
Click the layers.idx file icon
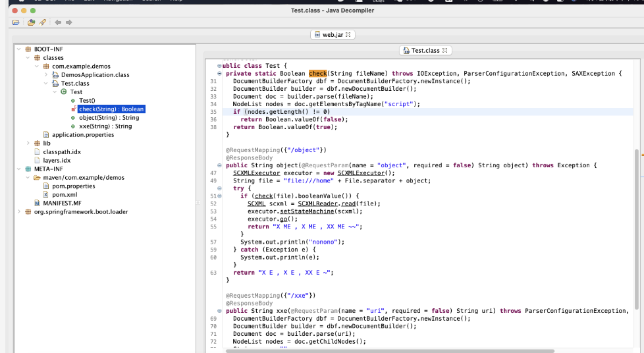37,161
